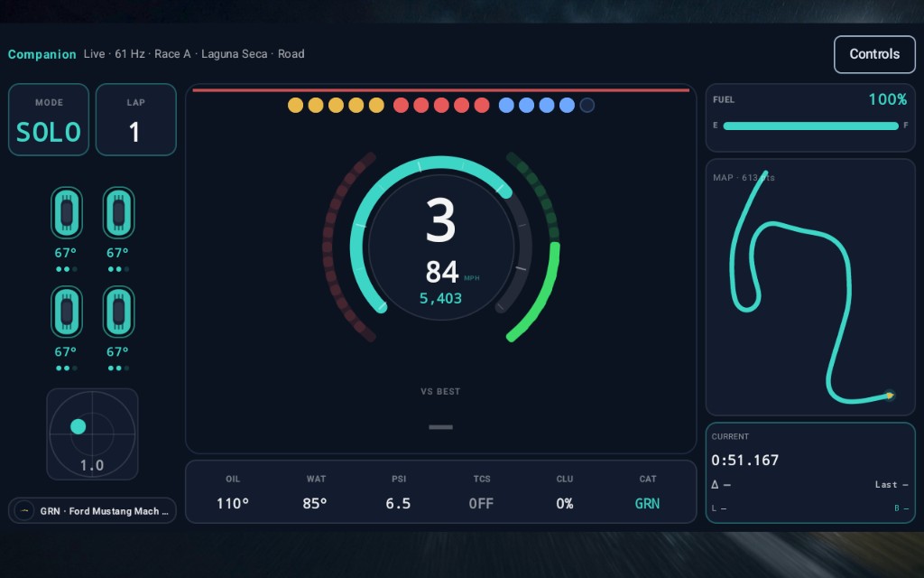Click the OIL 110° reading
This screenshot has height=578, width=924.
233,492
